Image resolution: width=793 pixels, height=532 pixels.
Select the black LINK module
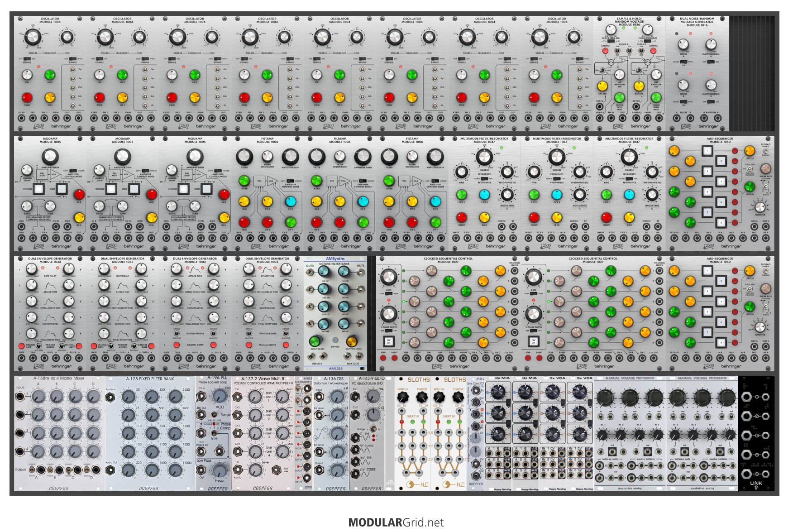[756, 434]
